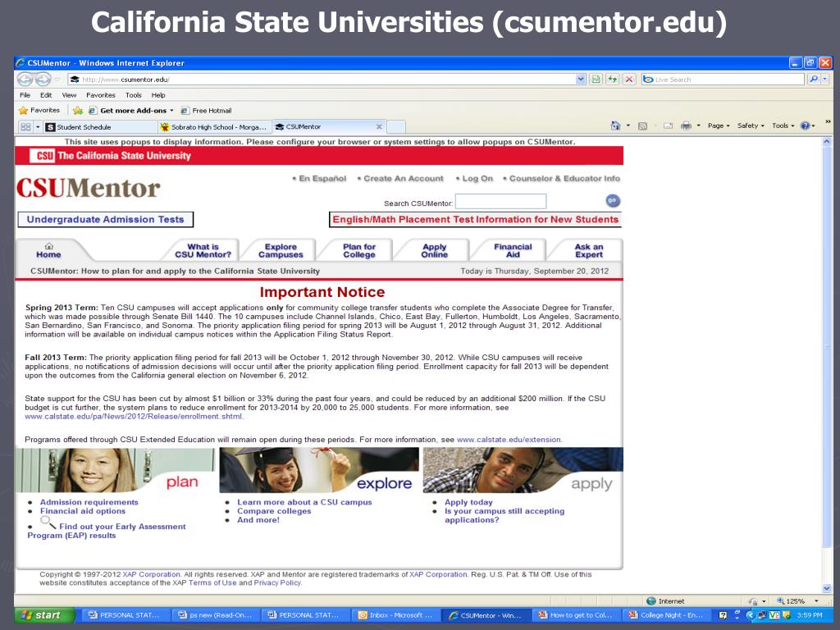
Task: Click the Admission requirements link
Action: click(89, 502)
